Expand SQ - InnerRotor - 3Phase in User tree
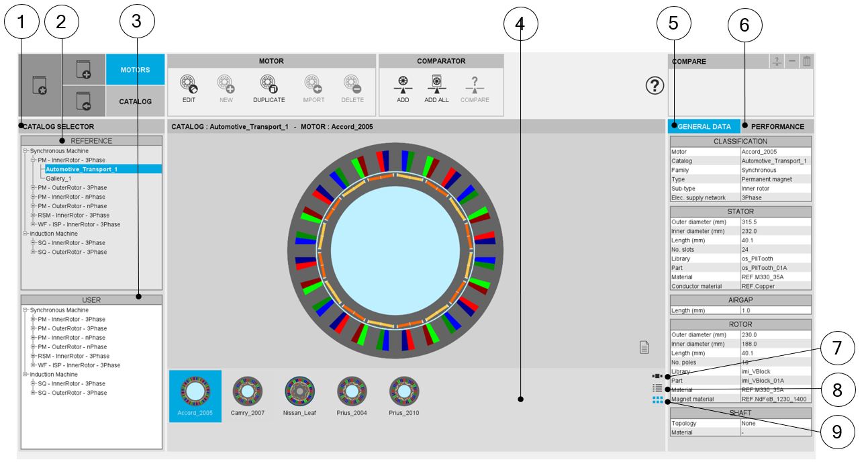 (33, 383)
